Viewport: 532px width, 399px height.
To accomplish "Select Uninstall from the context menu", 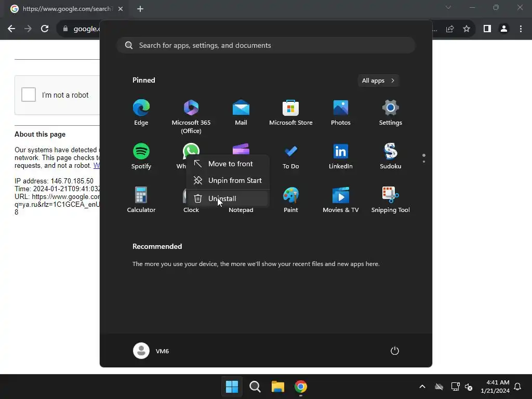I will pyautogui.click(x=228, y=198).
